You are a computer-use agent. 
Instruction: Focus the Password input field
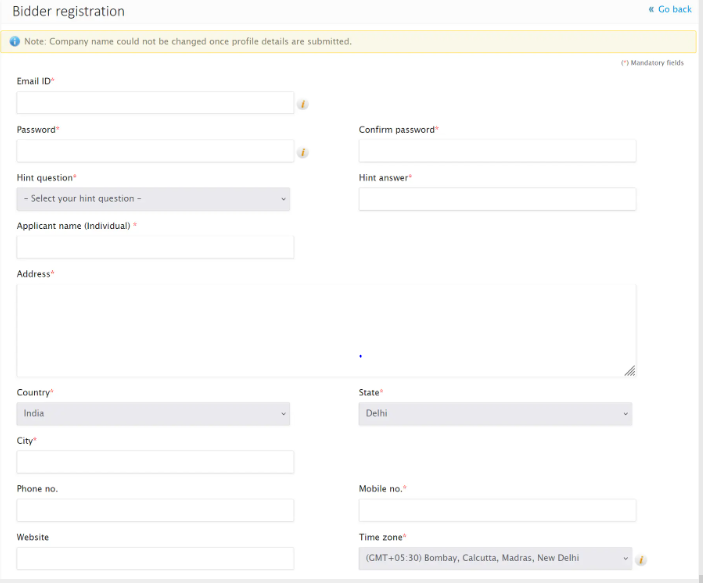pyautogui.click(x=155, y=151)
